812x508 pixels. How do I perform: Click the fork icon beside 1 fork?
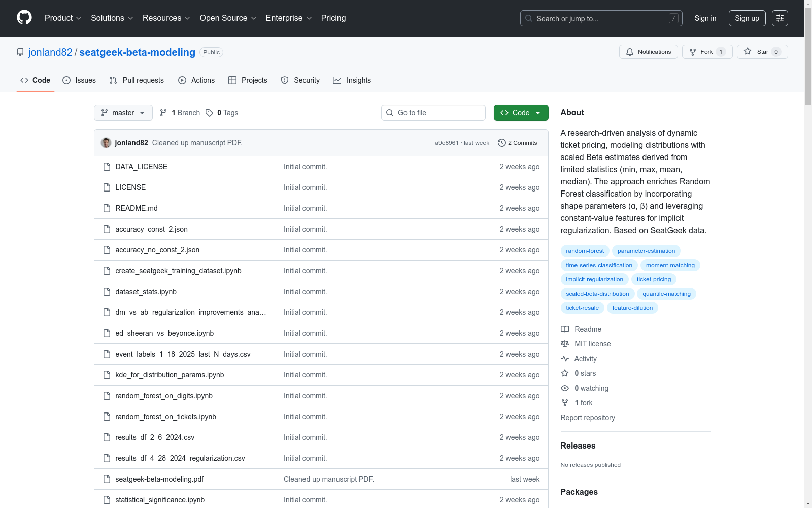[x=565, y=403]
